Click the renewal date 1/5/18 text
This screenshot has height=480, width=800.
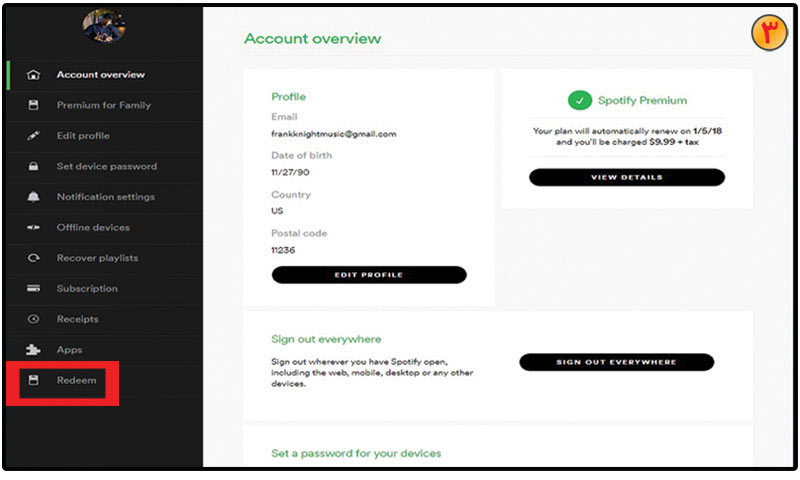pos(707,131)
